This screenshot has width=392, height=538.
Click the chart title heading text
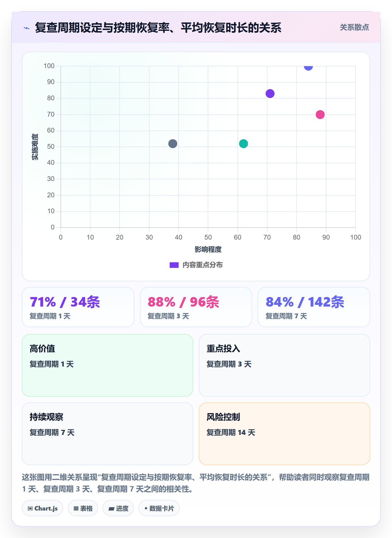158,28
